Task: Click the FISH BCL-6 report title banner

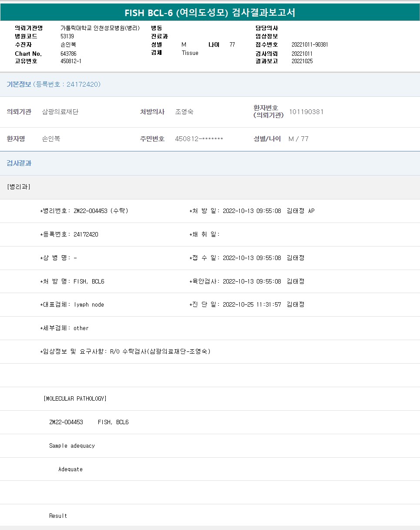Action: [x=210, y=13]
